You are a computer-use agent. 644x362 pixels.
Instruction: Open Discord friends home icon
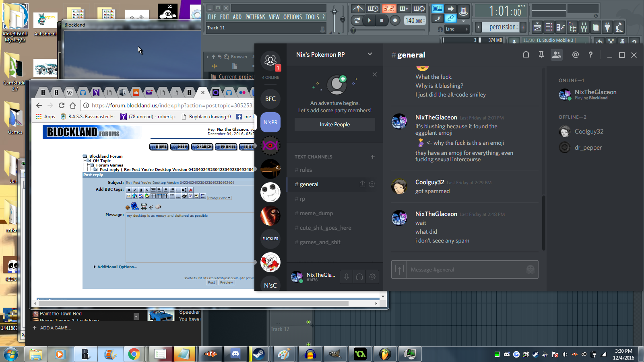tap(270, 60)
